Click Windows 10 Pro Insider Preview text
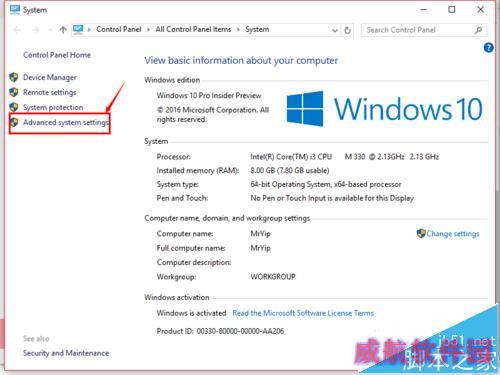 click(209, 96)
